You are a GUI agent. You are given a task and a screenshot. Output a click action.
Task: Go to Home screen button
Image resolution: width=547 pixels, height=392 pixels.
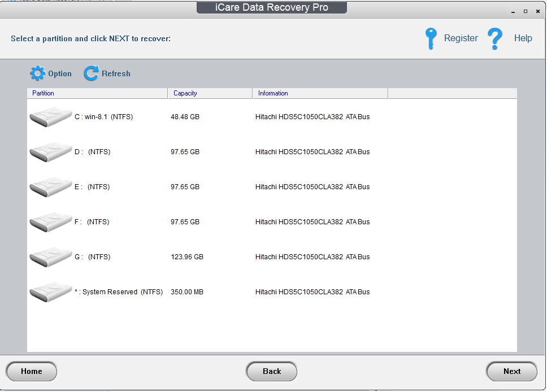[32, 372]
